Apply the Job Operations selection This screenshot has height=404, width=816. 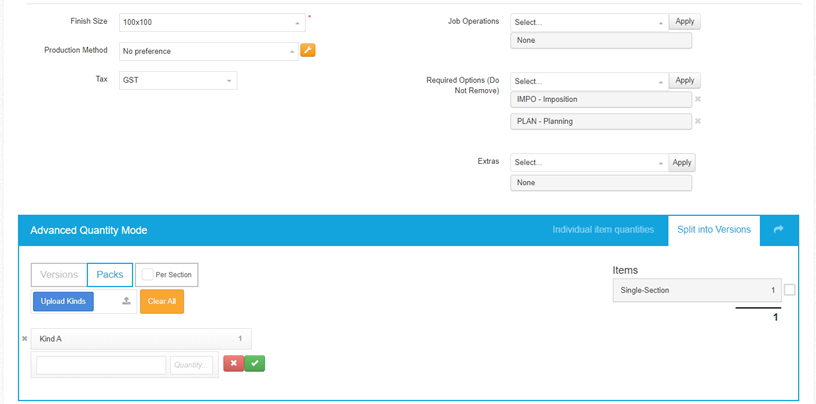(685, 22)
